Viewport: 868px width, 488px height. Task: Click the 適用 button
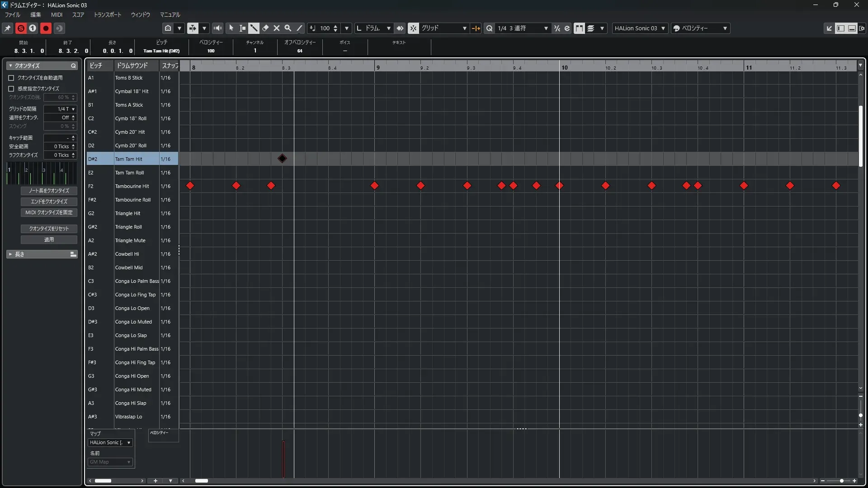click(x=49, y=239)
